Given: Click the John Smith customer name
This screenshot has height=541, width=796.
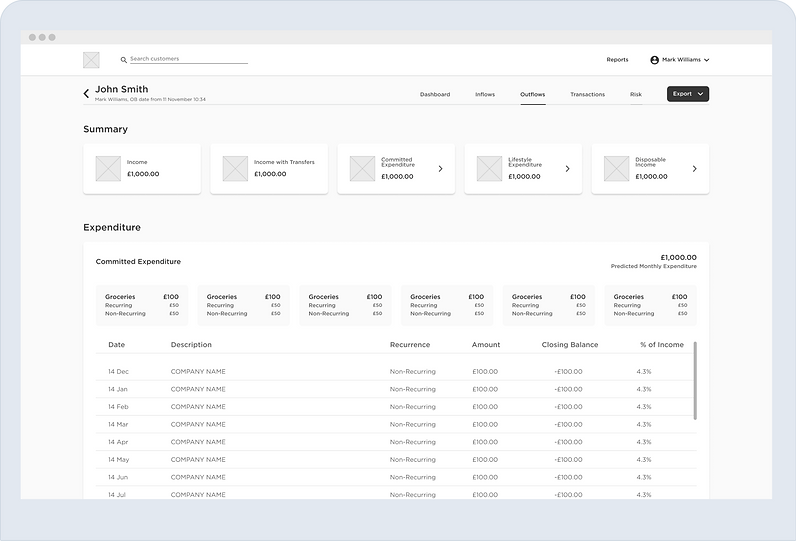Looking at the screenshot, I should point(122,89).
